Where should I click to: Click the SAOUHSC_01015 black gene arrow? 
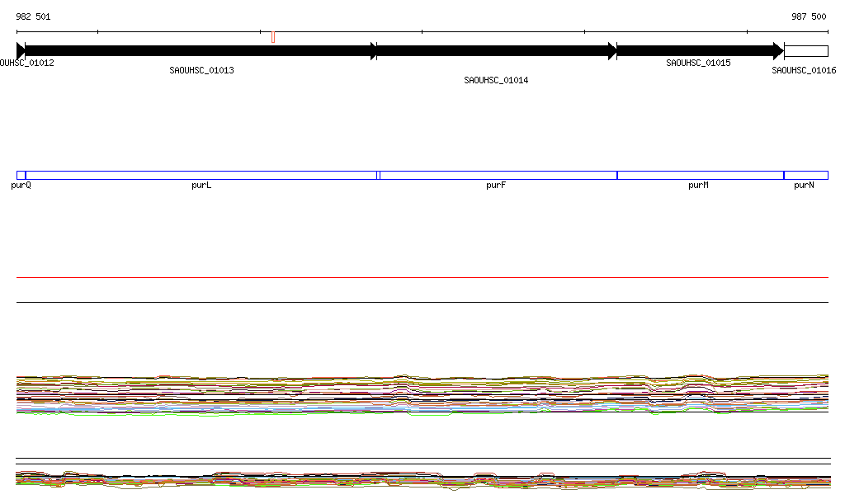[699, 51]
